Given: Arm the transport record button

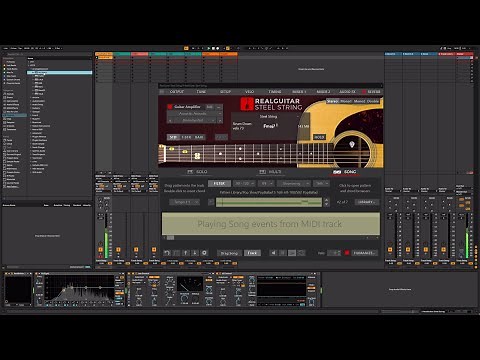Looking at the screenshot, I should (218, 48).
